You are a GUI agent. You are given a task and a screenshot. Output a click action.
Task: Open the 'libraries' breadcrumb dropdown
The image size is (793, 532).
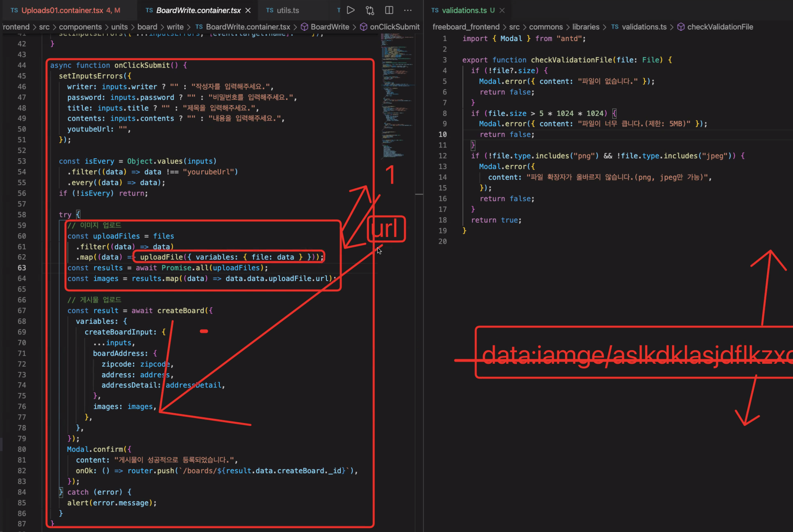(586, 27)
